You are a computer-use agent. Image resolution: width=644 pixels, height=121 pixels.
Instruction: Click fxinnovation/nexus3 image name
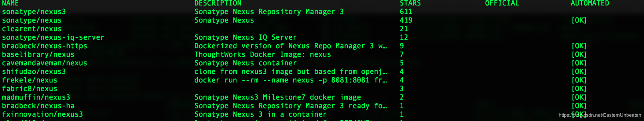coord(42,115)
